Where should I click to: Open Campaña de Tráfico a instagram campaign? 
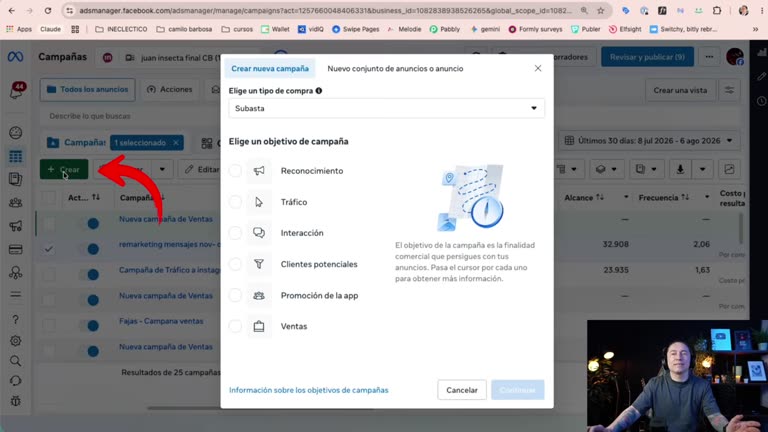(169, 270)
